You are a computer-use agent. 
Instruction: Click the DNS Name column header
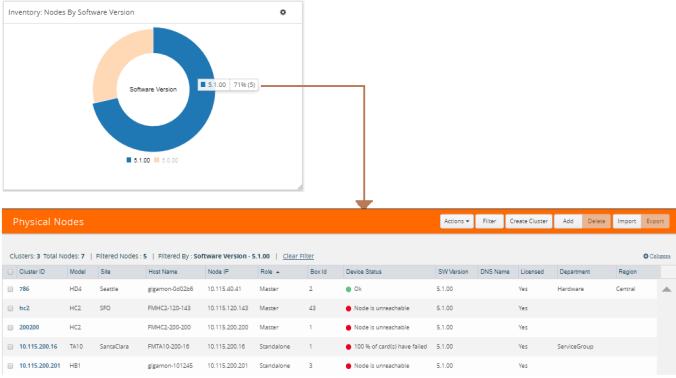click(x=495, y=272)
